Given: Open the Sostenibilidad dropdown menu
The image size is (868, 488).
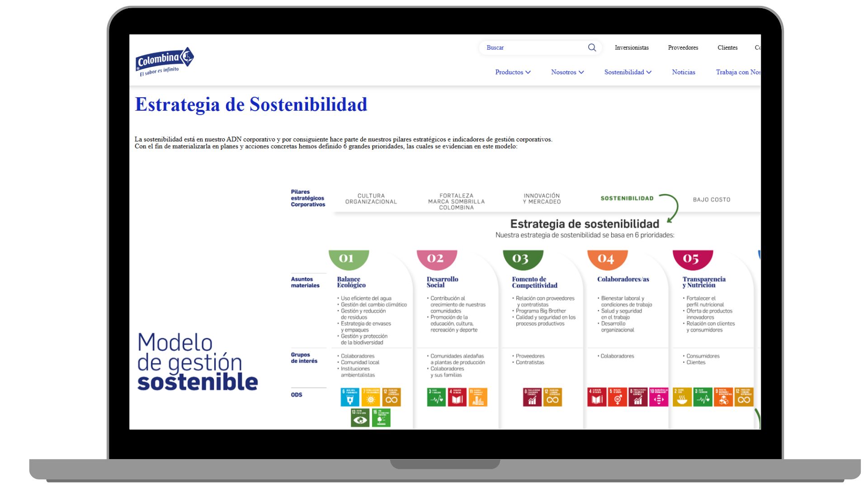Looking at the screenshot, I should click(x=627, y=72).
